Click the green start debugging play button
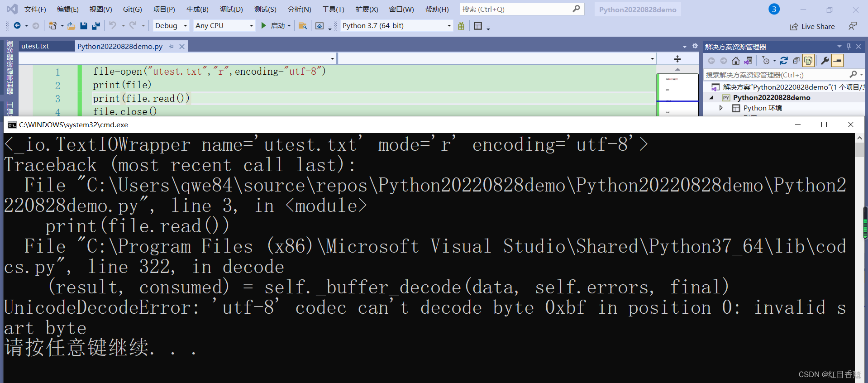This screenshot has height=383, width=868. click(x=263, y=26)
